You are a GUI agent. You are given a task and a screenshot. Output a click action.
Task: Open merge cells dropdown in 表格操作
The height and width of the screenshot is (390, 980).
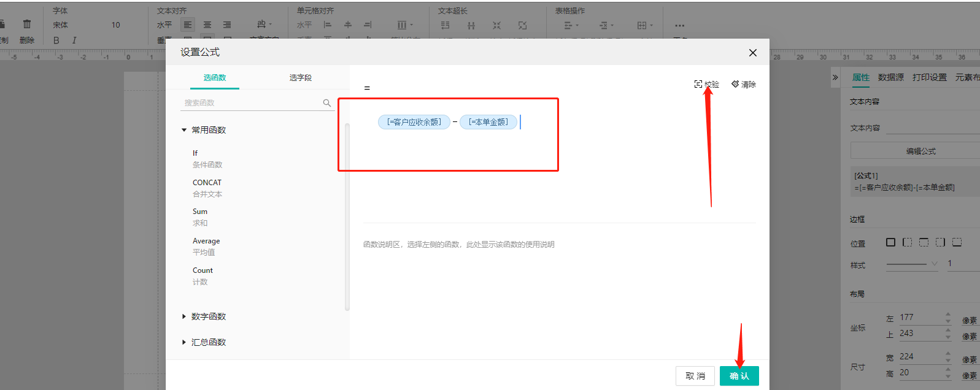pyautogui.click(x=645, y=25)
